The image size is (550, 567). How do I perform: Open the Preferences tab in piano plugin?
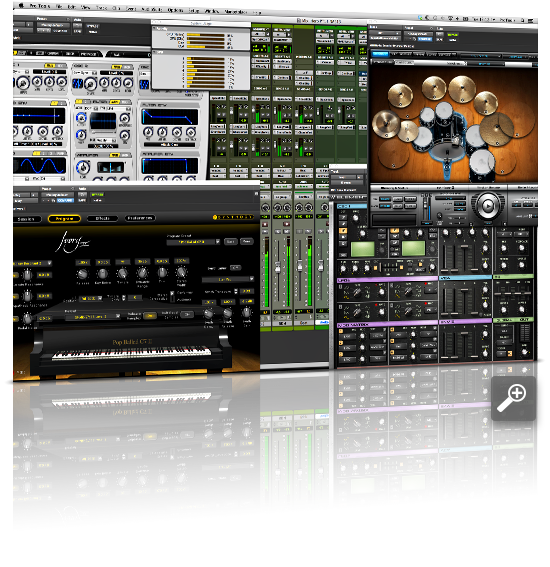tap(140, 218)
